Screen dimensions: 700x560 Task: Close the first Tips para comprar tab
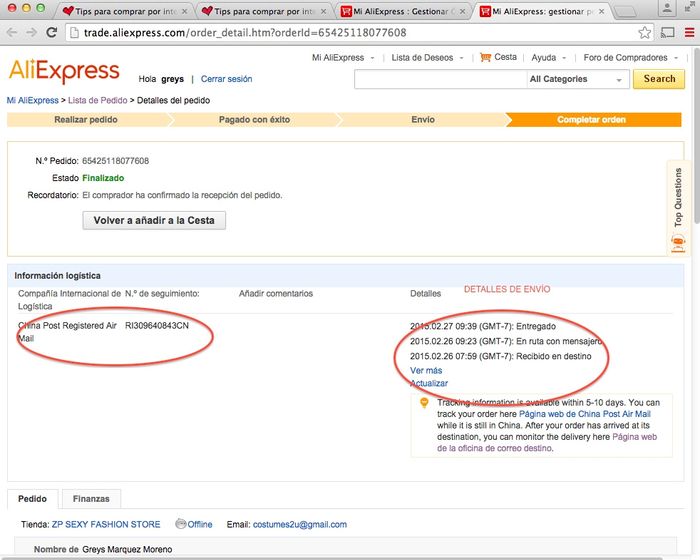tap(184, 12)
